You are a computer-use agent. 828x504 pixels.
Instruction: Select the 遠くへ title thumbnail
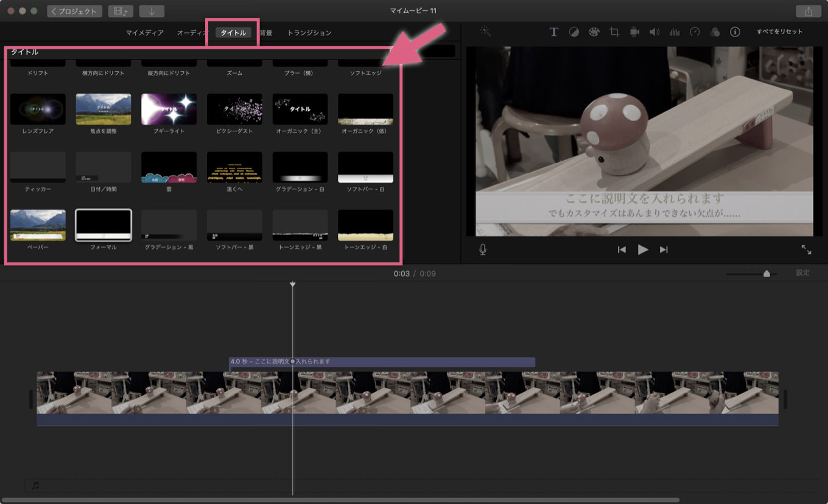(234, 167)
